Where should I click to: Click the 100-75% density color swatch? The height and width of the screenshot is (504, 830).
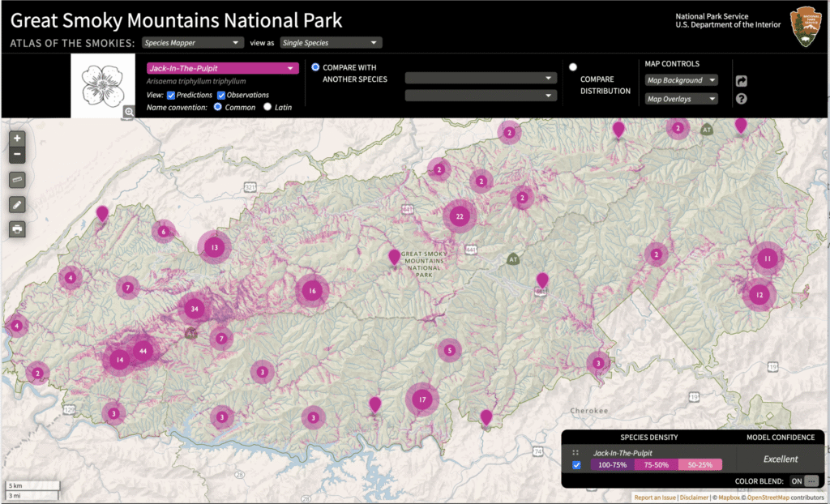coord(612,465)
